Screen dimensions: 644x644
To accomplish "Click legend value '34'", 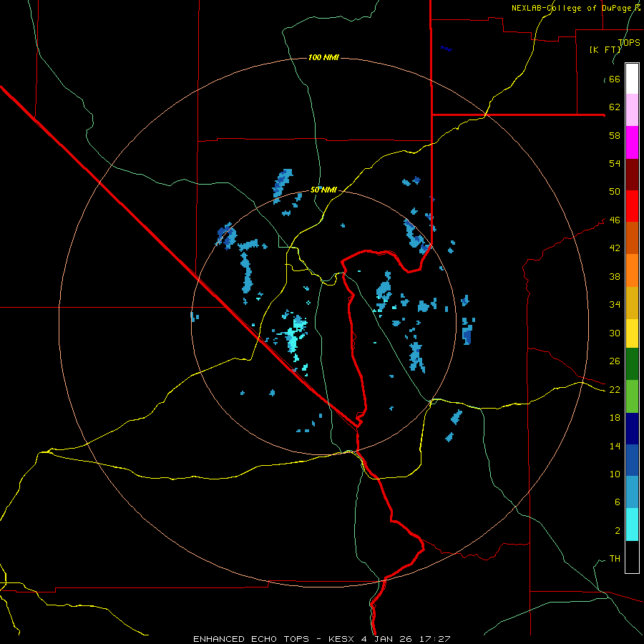I will [x=615, y=305].
